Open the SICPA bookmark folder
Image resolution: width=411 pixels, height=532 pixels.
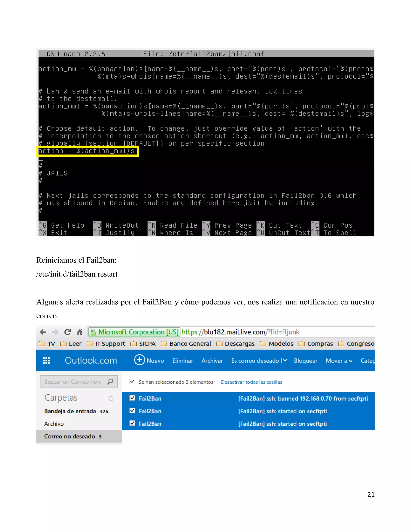click(143, 344)
